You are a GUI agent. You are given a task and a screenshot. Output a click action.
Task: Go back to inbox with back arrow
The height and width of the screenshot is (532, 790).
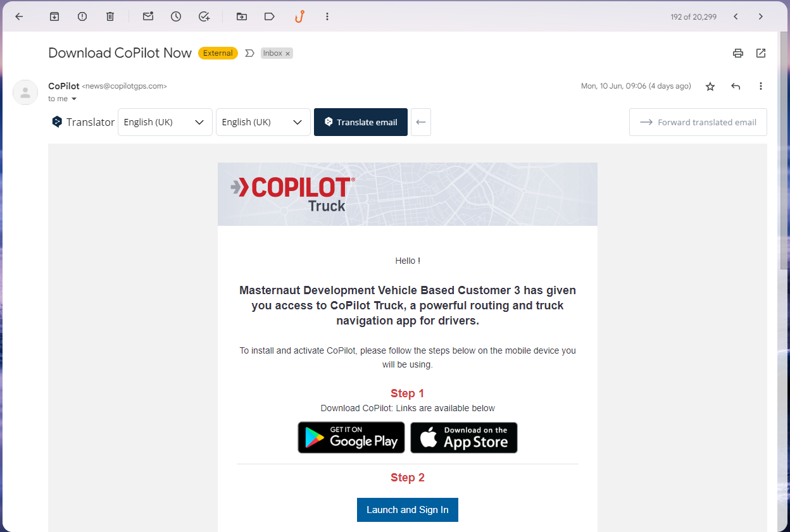click(x=19, y=16)
